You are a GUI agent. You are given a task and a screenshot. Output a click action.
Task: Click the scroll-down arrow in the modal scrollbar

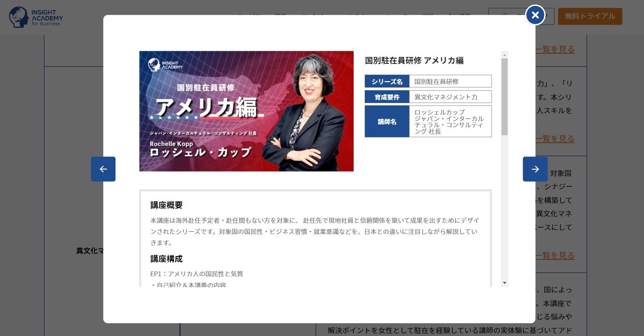tap(504, 283)
